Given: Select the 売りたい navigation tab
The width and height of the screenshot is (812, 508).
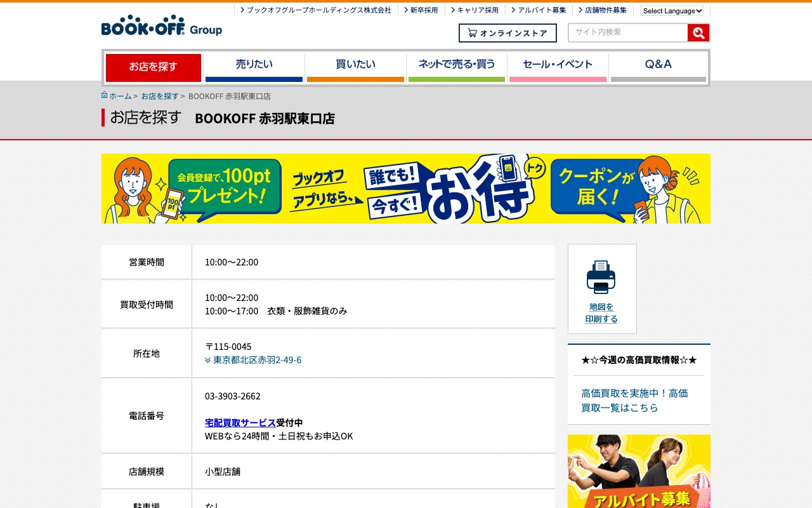Looking at the screenshot, I should click(x=254, y=68).
